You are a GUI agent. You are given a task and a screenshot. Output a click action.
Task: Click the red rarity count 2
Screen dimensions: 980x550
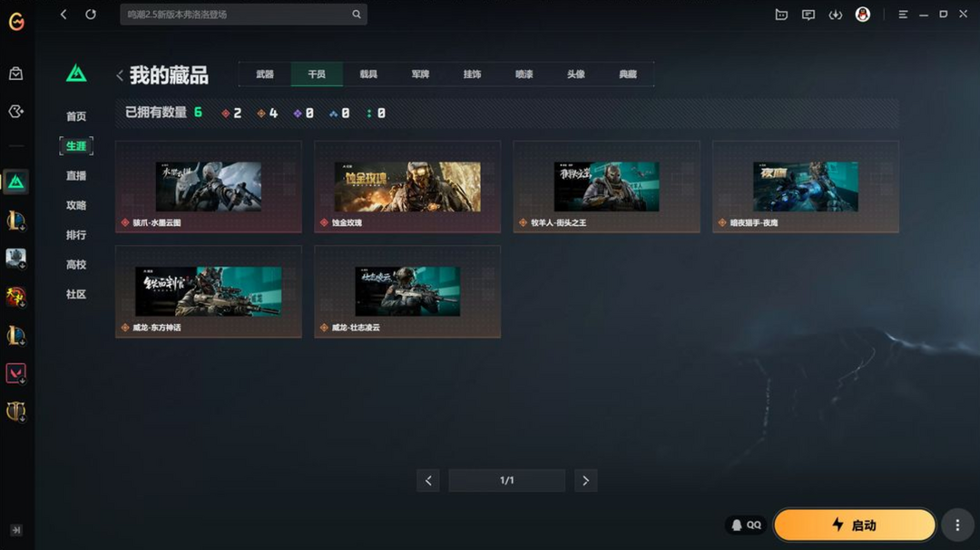click(x=232, y=113)
